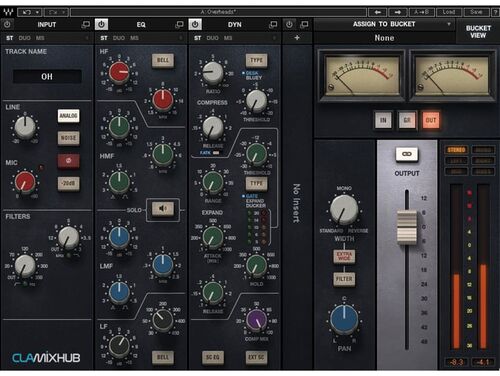This screenshot has width=500, height=376.
Task: Click the LINE gain knob
Action: (x=25, y=127)
